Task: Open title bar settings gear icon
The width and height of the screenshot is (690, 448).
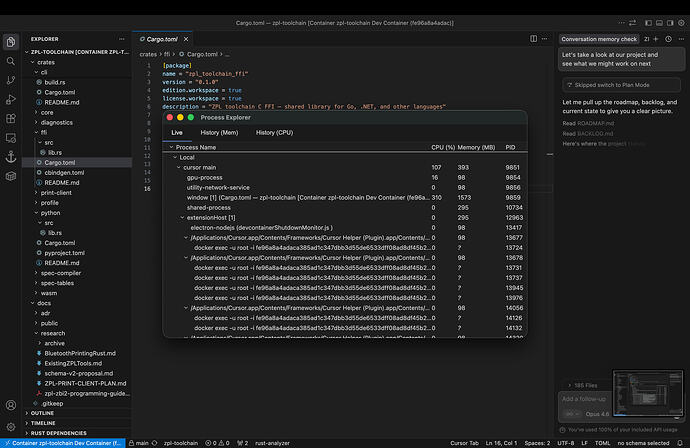Action: pos(682,23)
